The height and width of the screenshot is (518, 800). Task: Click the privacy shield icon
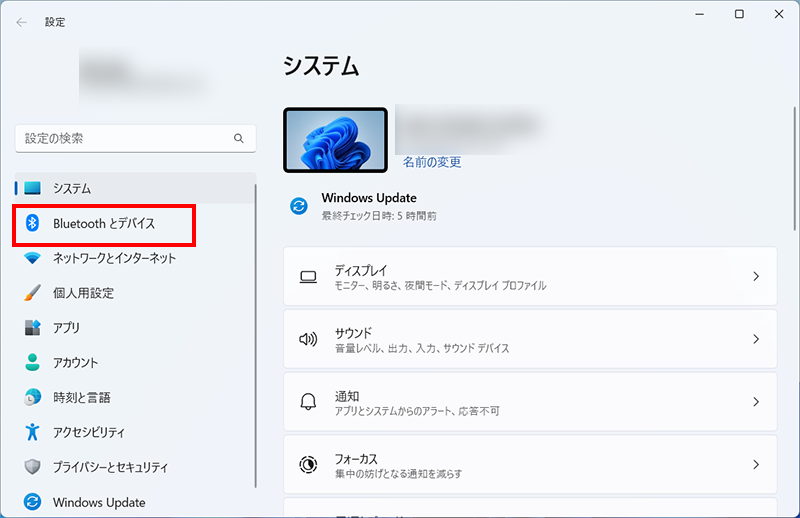[x=33, y=466]
